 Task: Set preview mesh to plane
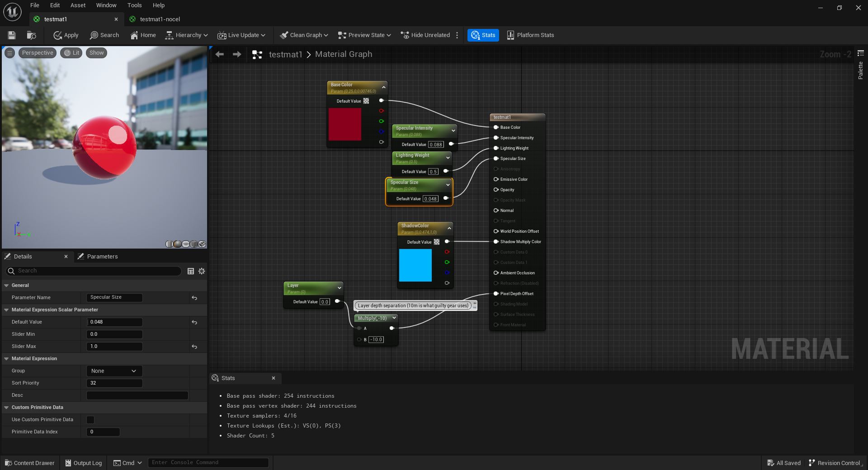186,244
